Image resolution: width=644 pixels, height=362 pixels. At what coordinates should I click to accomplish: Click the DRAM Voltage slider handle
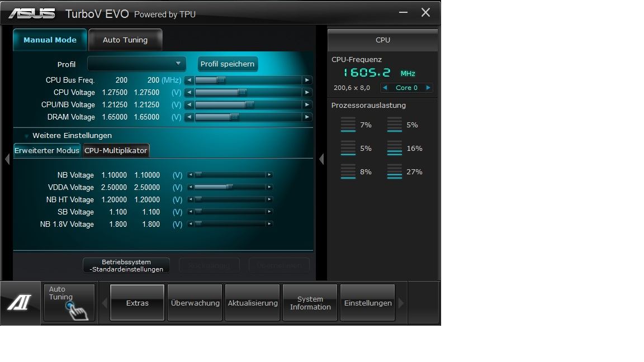[234, 117]
